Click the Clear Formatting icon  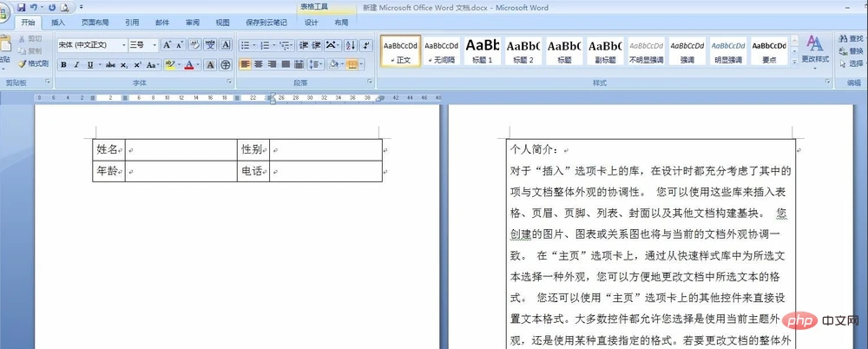(x=194, y=45)
